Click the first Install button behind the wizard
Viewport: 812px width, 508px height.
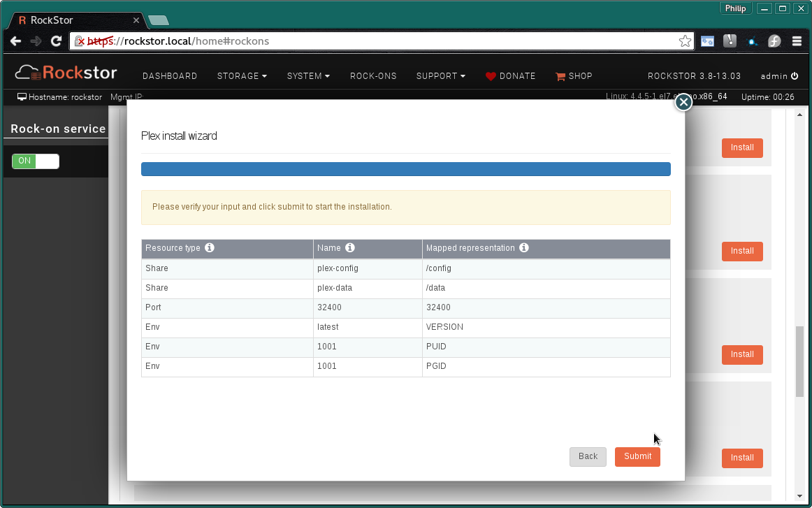pos(742,147)
